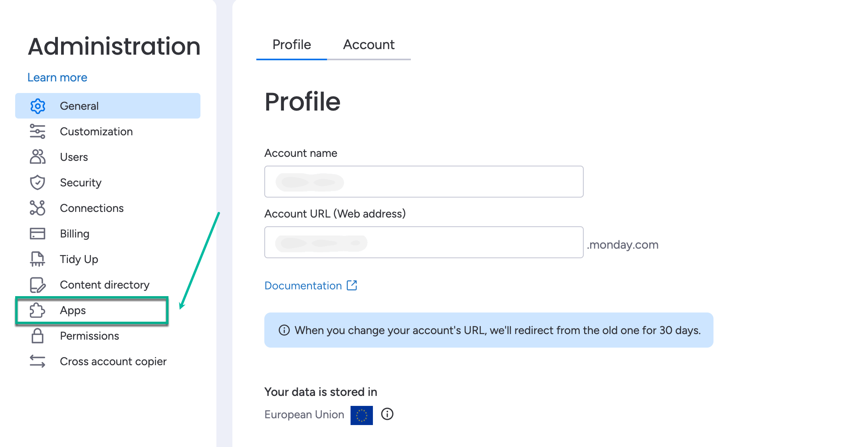Open the Security shield icon
Viewport: 868px width, 447px height.
tap(38, 182)
